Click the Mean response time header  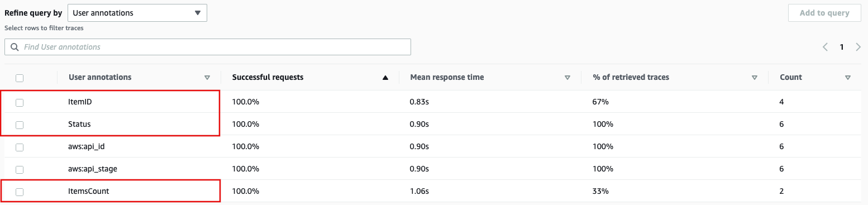pyautogui.click(x=447, y=78)
